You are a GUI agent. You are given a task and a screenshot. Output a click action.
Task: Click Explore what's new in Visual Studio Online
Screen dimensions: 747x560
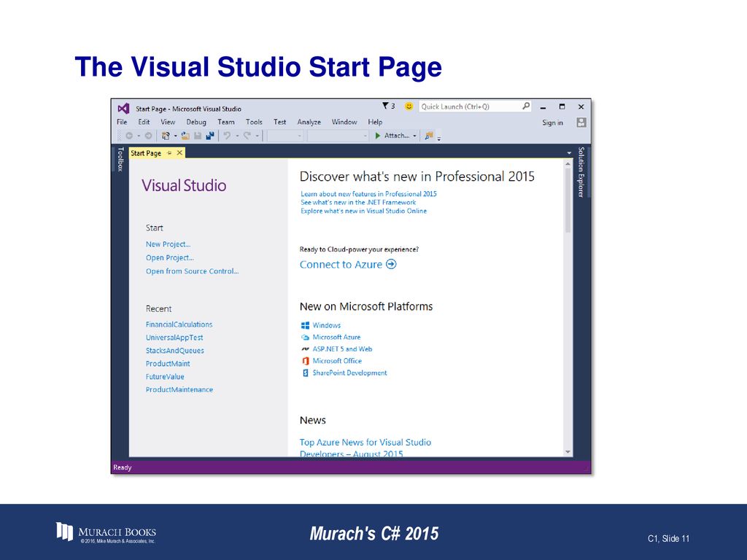point(363,211)
